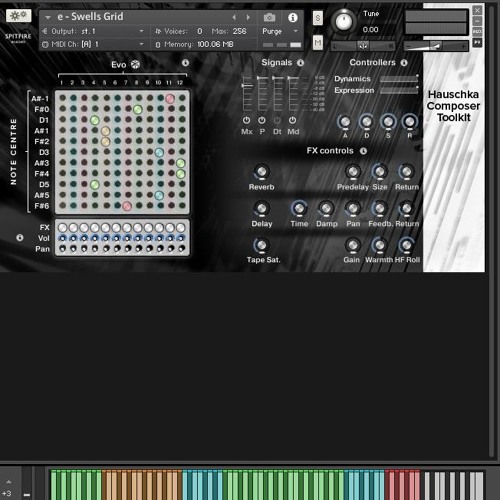Click the Dynamics slider
This screenshot has width=500, height=500.
[x=399, y=79]
